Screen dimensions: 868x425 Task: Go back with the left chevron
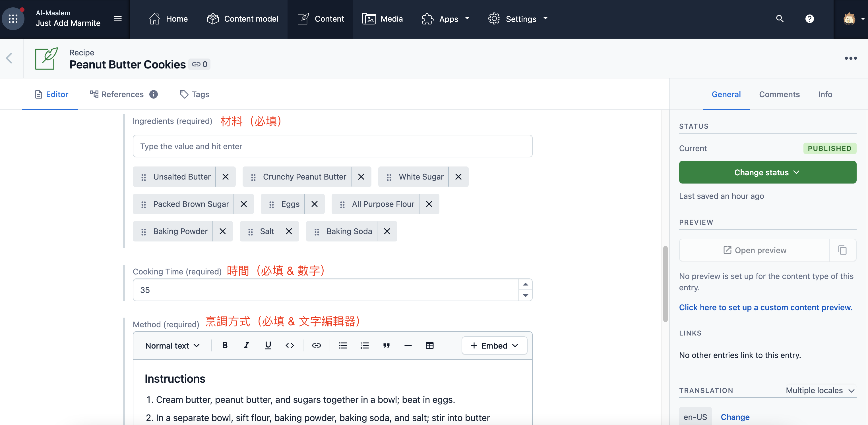(9, 58)
